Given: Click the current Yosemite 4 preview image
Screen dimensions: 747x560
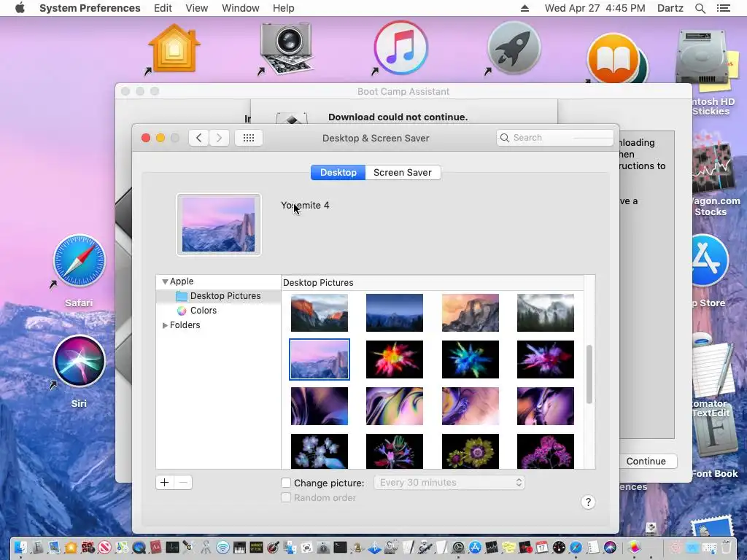Looking at the screenshot, I should pyautogui.click(x=219, y=225).
